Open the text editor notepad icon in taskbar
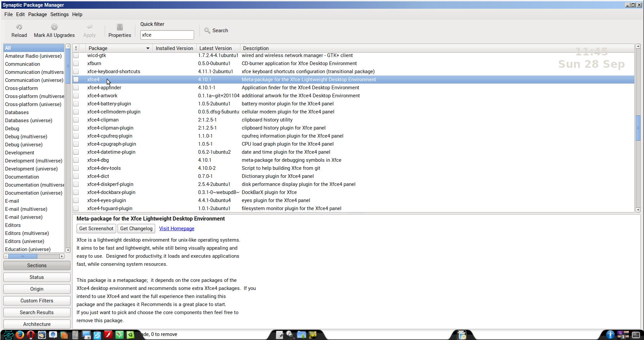The width and height of the screenshot is (644, 340). click(279, 335)
